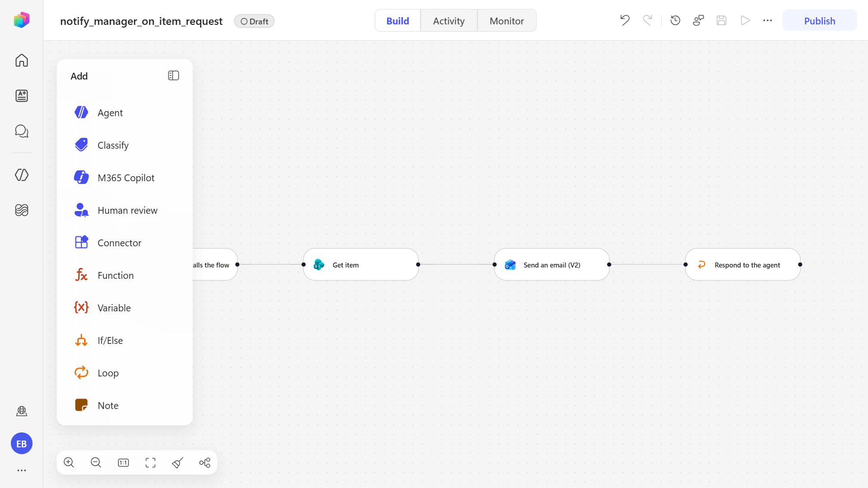Click the Copilot Studio logo

[x=21, y=20]
